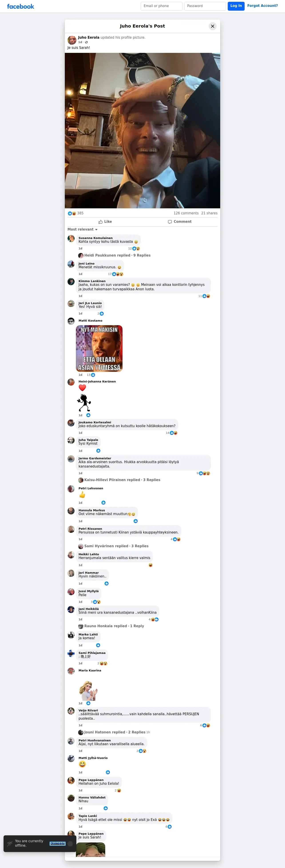
Task: Click the Email or phone field
Action: (161, 6)
